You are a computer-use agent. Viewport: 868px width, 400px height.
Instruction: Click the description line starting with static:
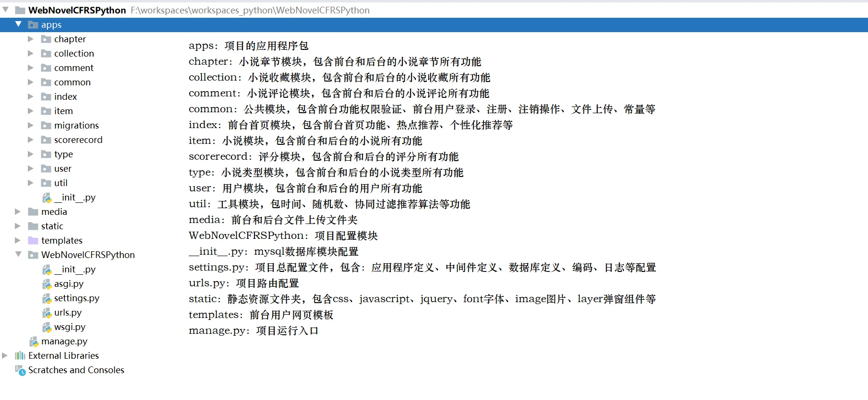coord(422,299)
